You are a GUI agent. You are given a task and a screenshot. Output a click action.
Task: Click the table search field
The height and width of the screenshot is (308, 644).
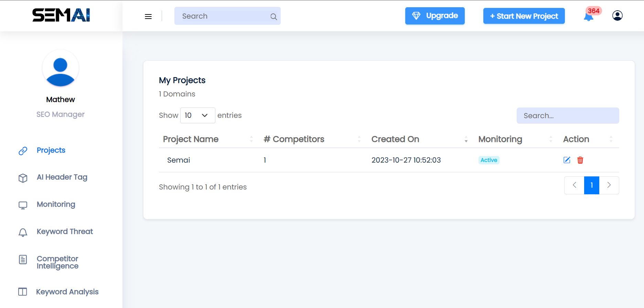coord(568,115)
